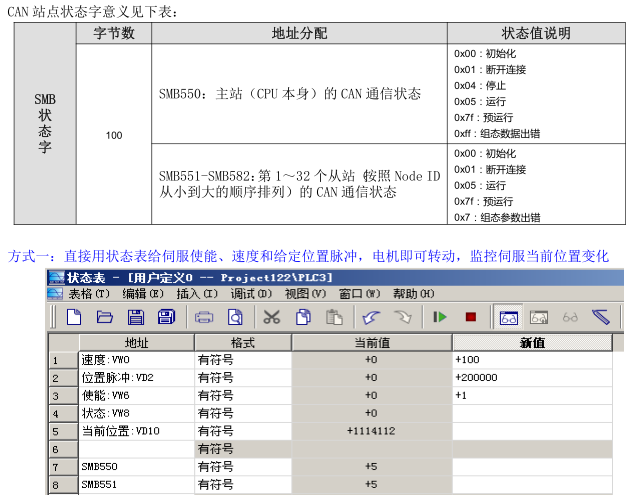Click the 状态值说明 table header
Screen dimensions: 634x498
(536, 33)
